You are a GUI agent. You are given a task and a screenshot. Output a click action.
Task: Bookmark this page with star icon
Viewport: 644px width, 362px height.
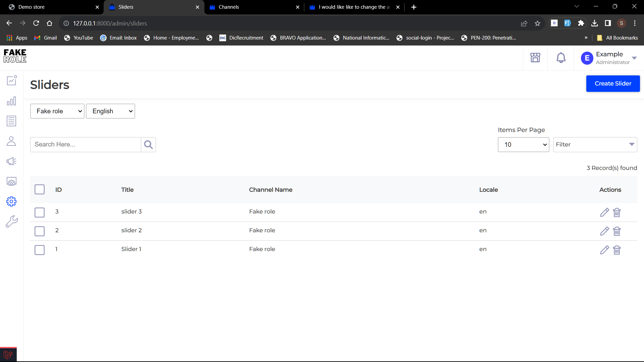[537, 23]
